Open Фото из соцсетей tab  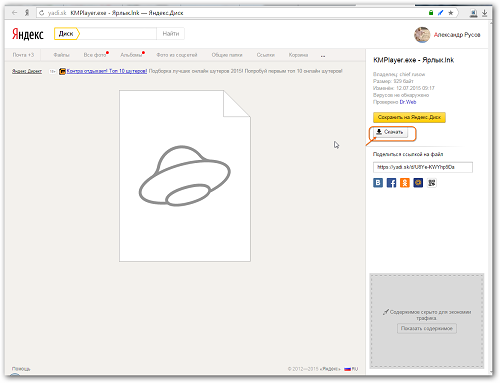[x=177, y=55]
